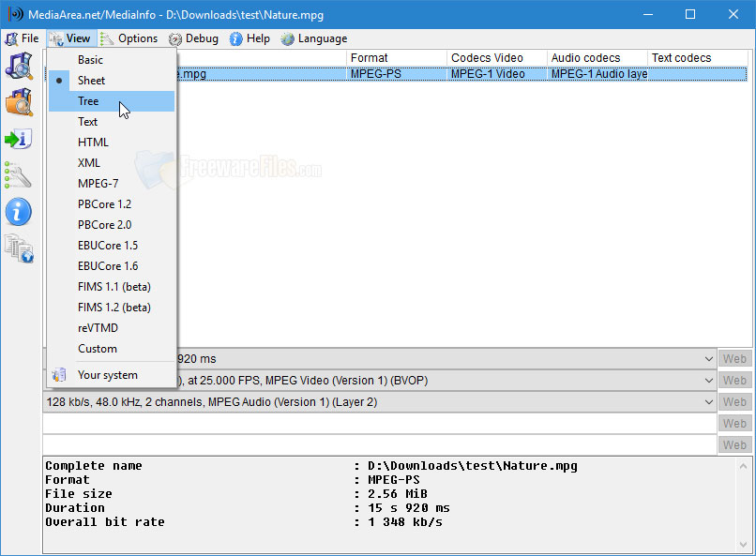Switch view mode to Basic
This screenshot has width=756, height=556.
click(x=91, y=59)
